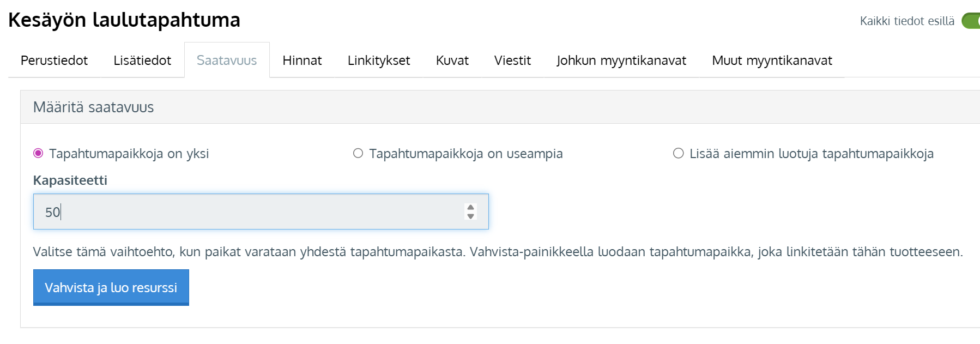Click the Kapasiteetti field label

coord(70,180)
